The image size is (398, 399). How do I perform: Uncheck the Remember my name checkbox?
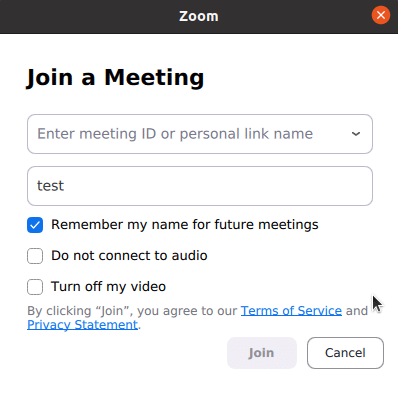tap(35, 225)
